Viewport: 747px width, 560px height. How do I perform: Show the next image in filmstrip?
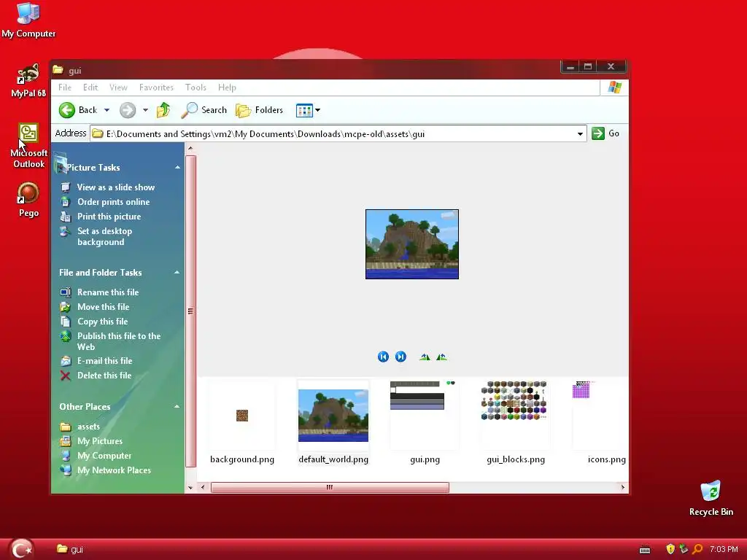pyautogui.click(x=400, y=357)
